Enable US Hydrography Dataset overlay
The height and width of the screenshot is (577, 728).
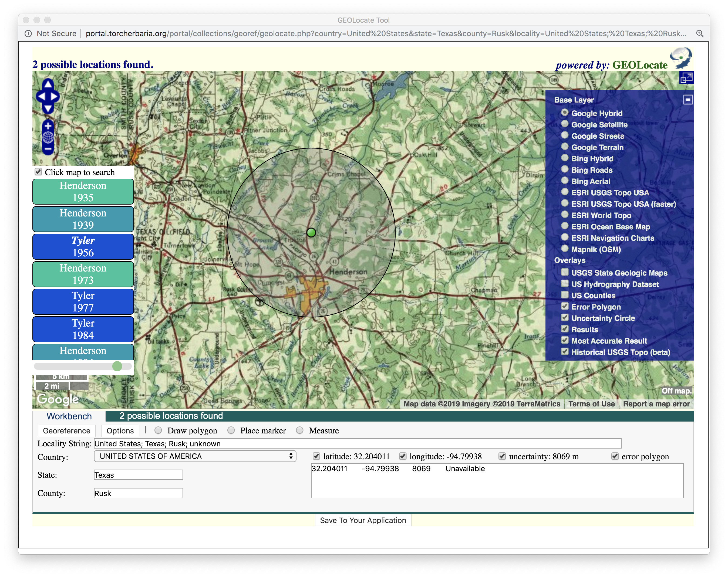(565, 283)
